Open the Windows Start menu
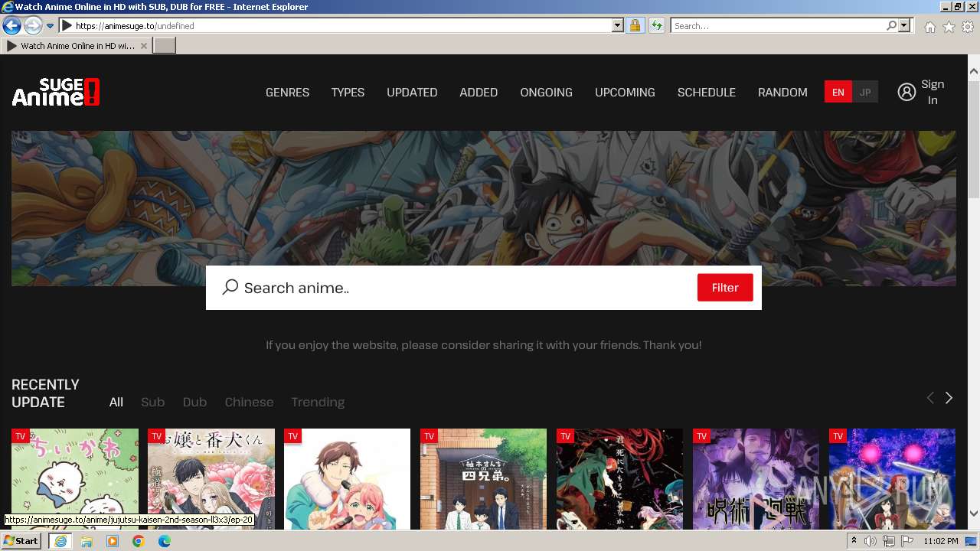Screen dimensions: 980x551 pos(21,541)
